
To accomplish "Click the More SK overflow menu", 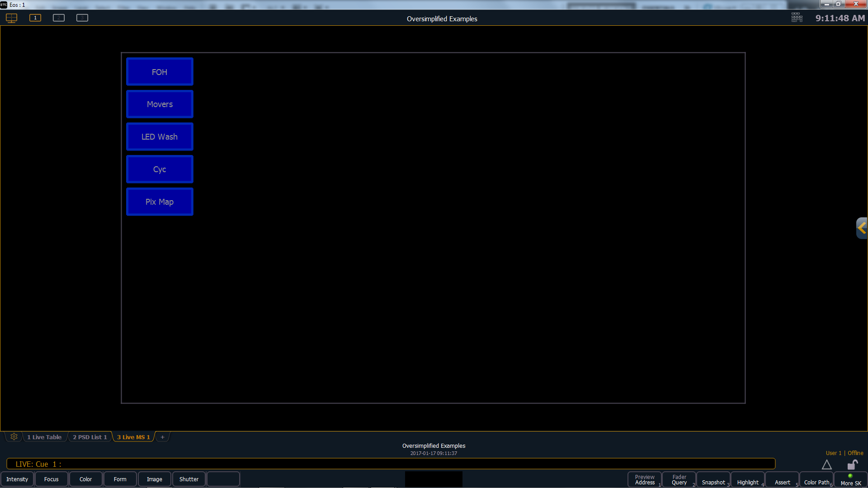I will [x=851, y=479].
